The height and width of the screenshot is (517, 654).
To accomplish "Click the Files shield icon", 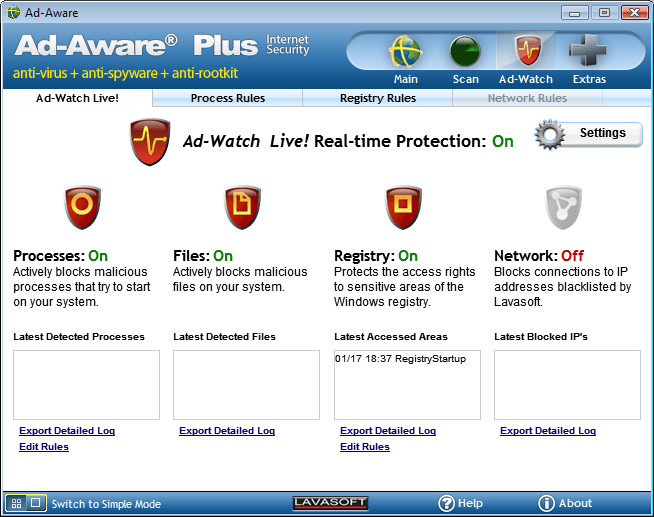I will click(x=242, y=207).
